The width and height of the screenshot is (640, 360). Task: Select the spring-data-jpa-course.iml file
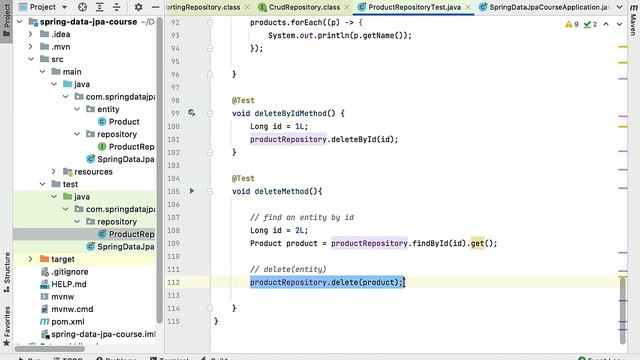coord(98,334)
